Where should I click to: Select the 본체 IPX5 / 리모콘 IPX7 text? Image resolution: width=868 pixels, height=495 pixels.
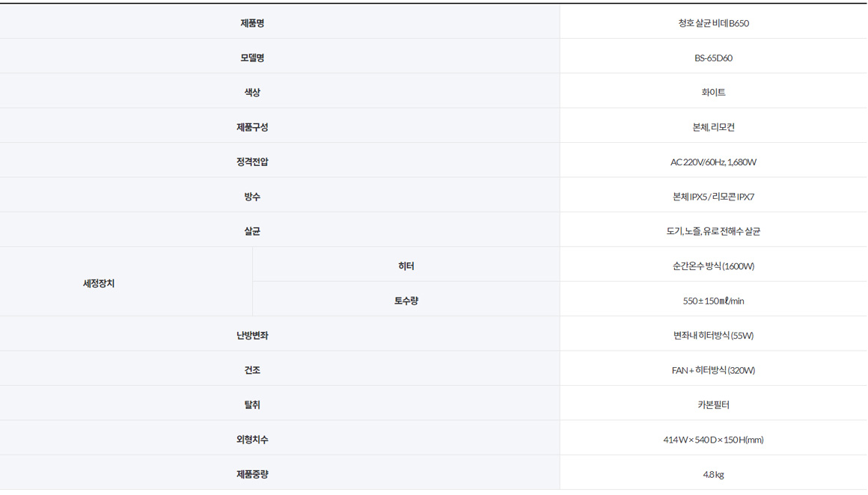click(x=713, y=197)
